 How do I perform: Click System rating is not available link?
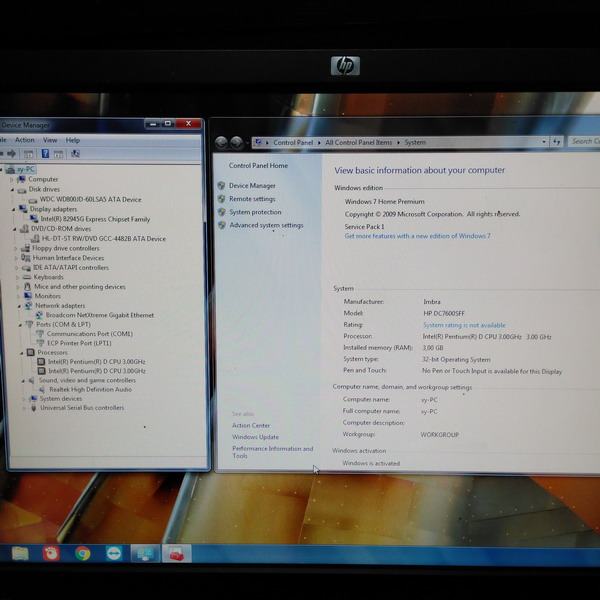tap(464, 325)
